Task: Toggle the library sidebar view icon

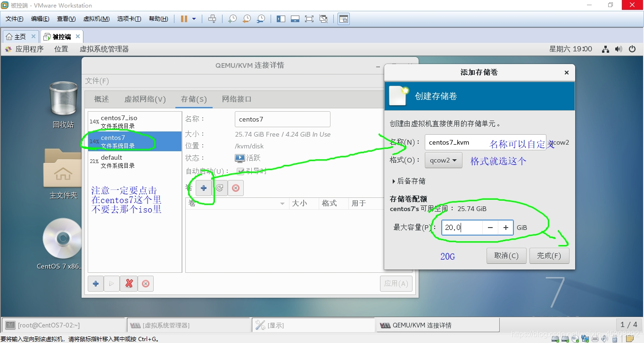Action: pyautogui.click(x=281, y=19)
